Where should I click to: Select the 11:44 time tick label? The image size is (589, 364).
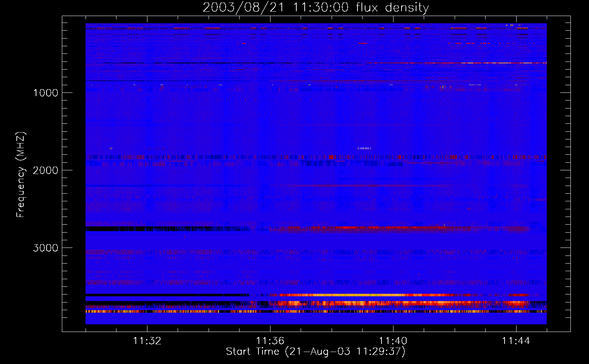coord(516,341)
